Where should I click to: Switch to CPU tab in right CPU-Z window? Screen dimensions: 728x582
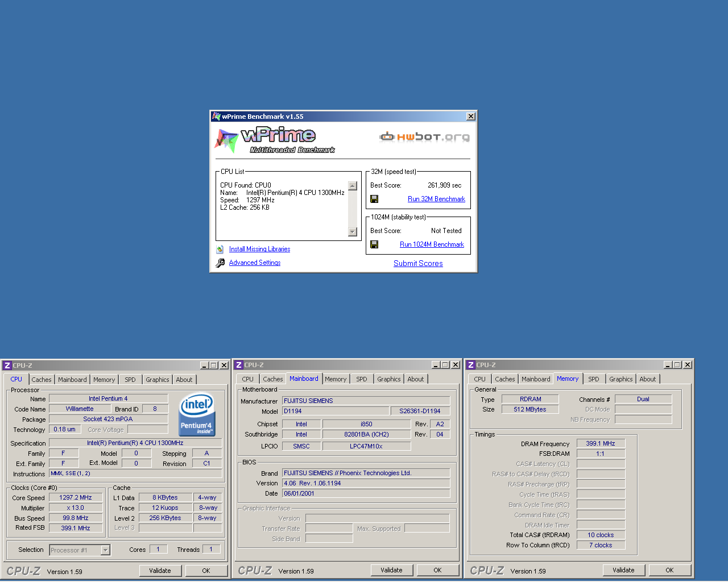pos(480,379)
